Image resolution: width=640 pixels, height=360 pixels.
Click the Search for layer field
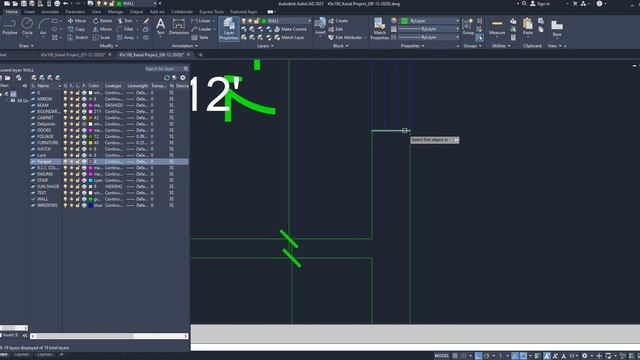(x=167, y=69)
